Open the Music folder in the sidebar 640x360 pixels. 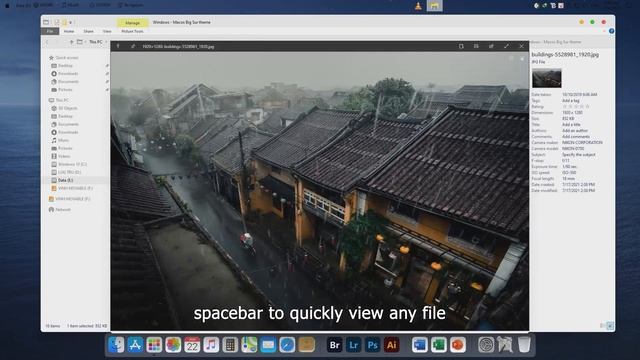click(x=63, y=140)
